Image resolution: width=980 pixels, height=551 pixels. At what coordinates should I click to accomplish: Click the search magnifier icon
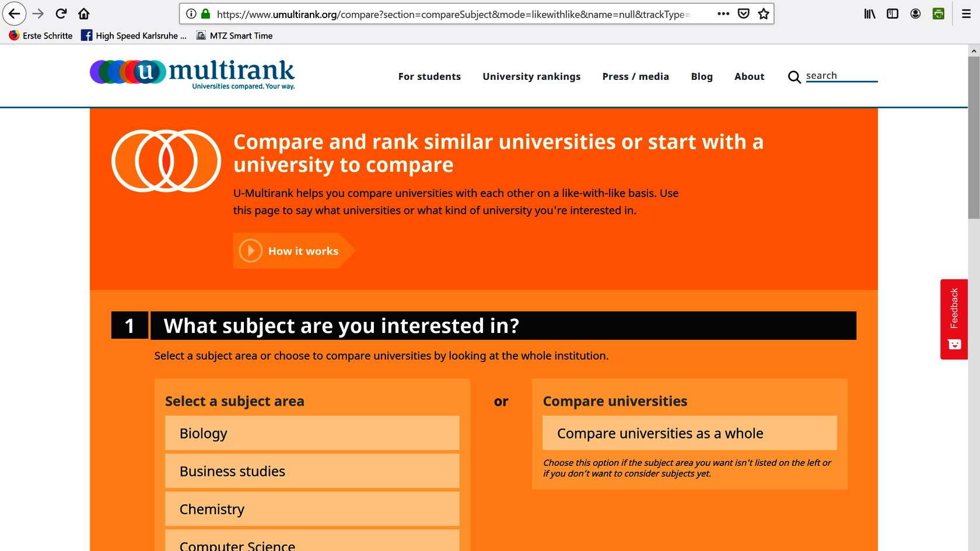794,77
